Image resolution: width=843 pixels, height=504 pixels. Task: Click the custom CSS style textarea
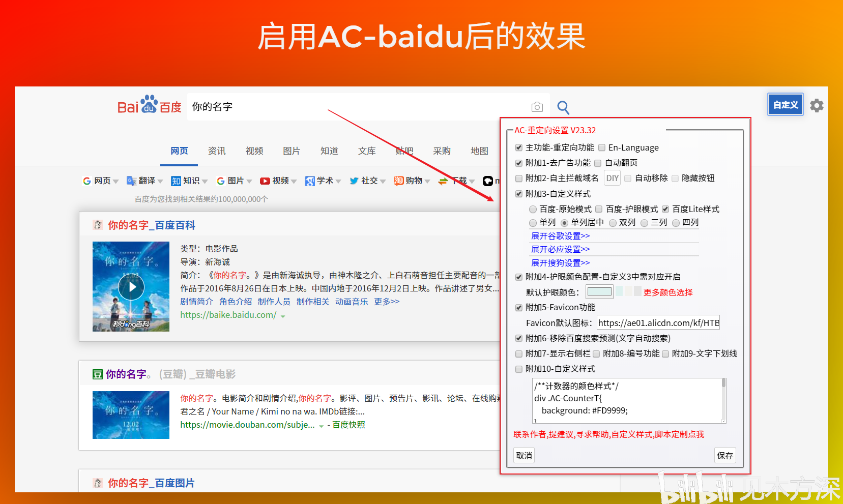(x=629, y=400)
